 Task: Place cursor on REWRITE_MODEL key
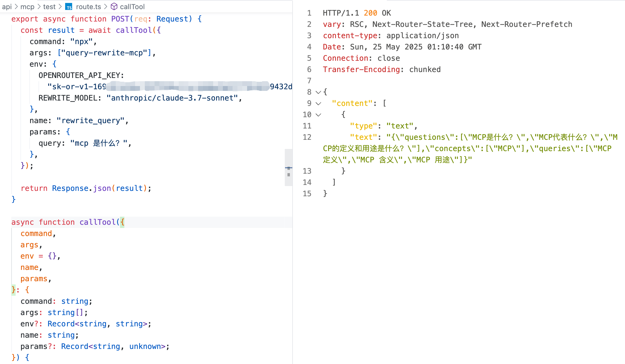pos(68,98)
